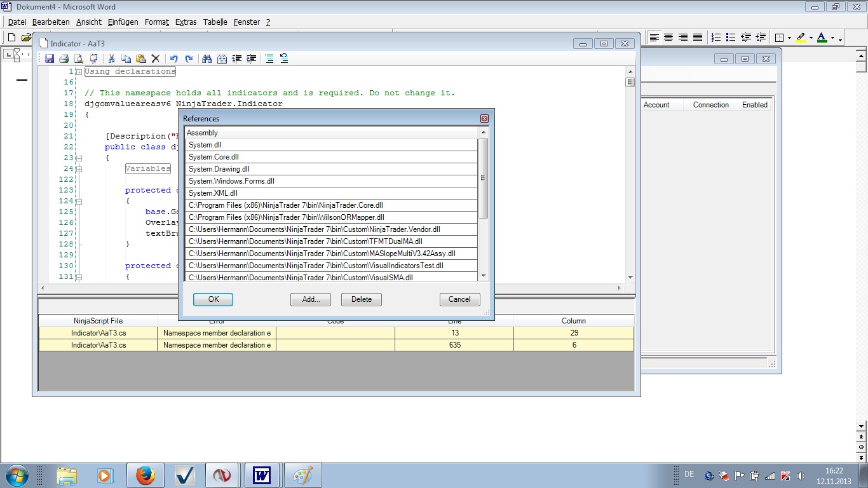This screenshot has width=868, height=488.
Task: Select the TFMTDualMA.dll reference row
Action: [331, 241]
